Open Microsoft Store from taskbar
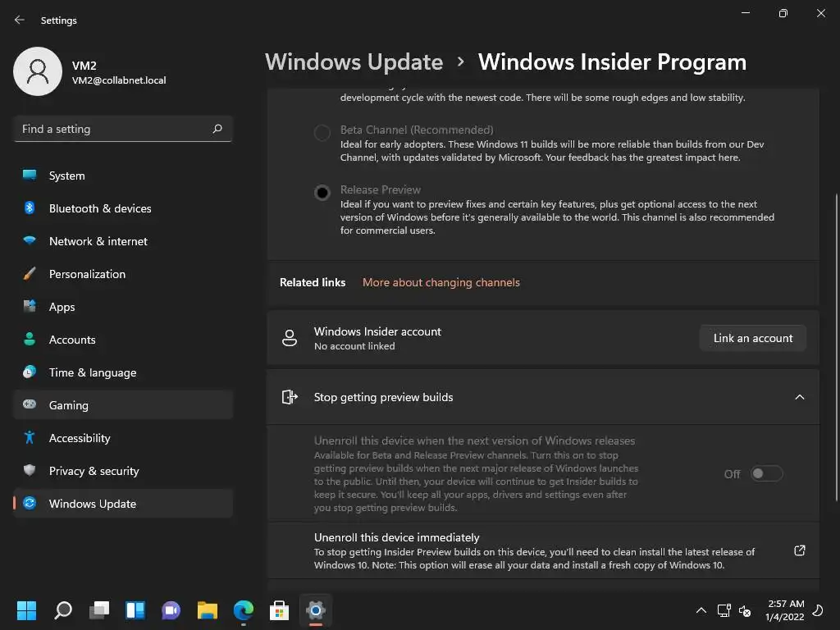Image resolution: width=840 pixels, height=630 pixels. click(x=279, y=610)
